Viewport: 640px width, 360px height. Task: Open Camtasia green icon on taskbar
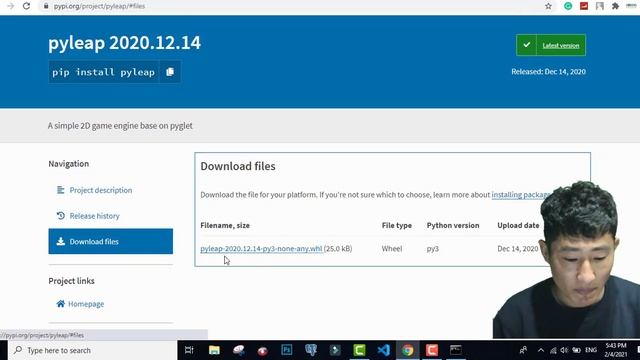359,350
